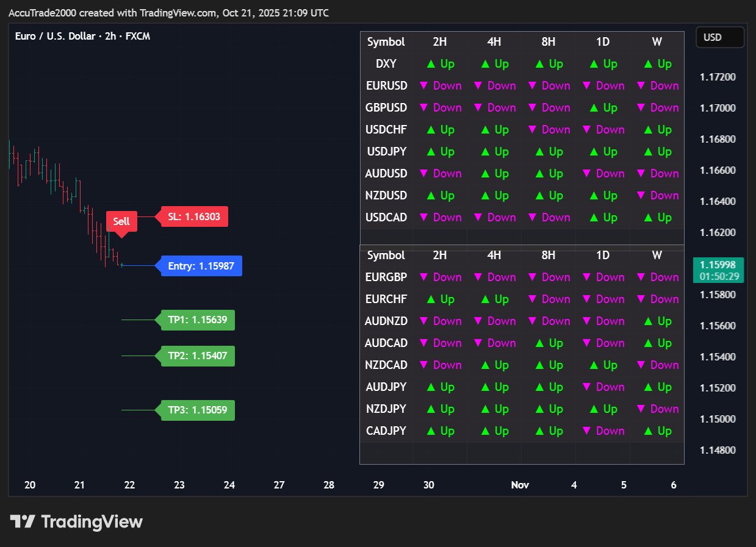
Task: Click the up arrow for EURCHF 2H
Action: [x=431, y=299]
